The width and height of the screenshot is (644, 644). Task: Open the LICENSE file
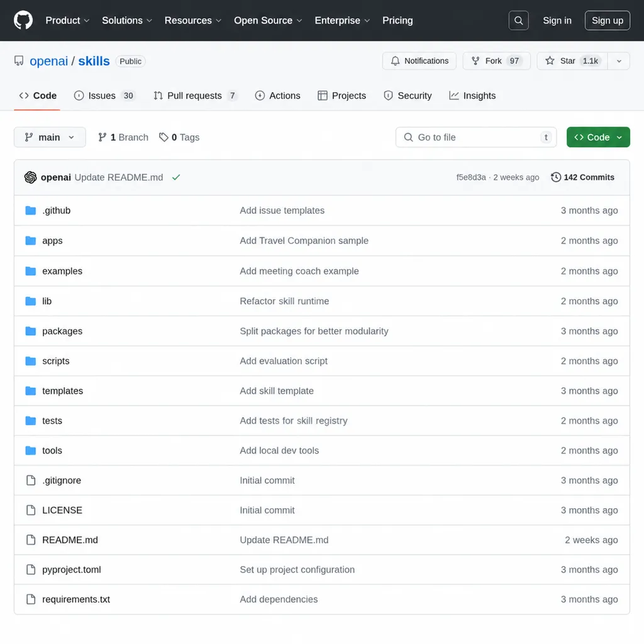point(62,510)
